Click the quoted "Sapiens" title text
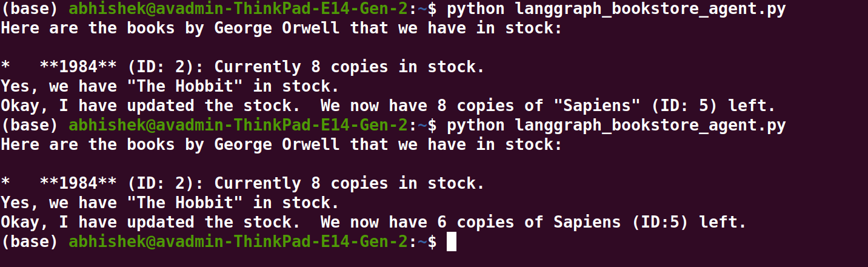868x267 pixels. pos(587,106)
